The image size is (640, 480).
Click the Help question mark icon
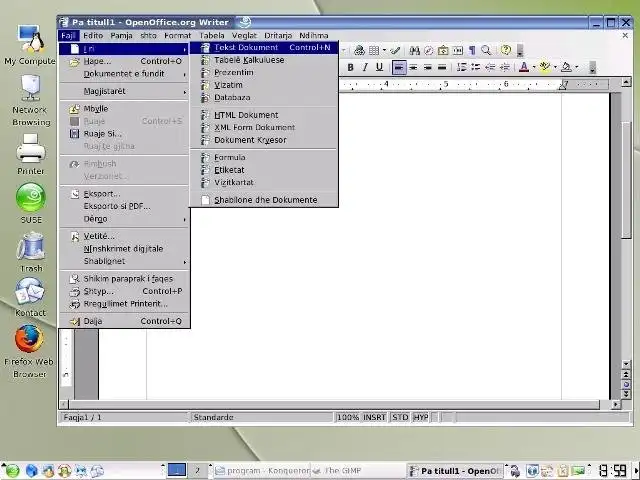click(x=506, y=51)
